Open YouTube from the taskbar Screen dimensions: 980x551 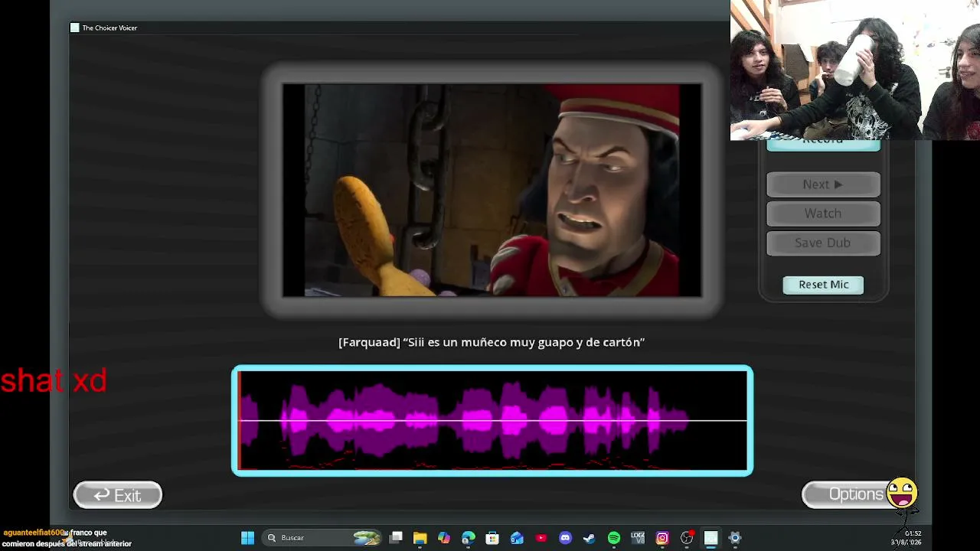coord(541,538)
